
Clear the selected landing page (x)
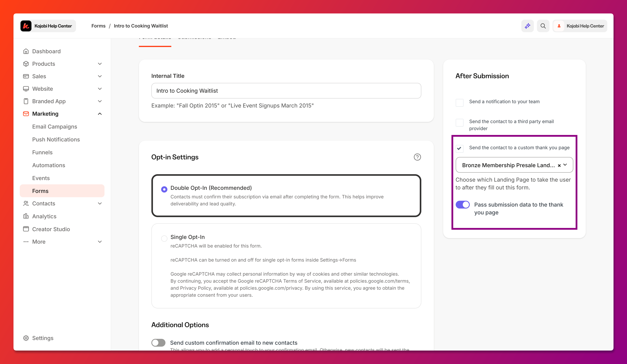[x=559, y=165]
